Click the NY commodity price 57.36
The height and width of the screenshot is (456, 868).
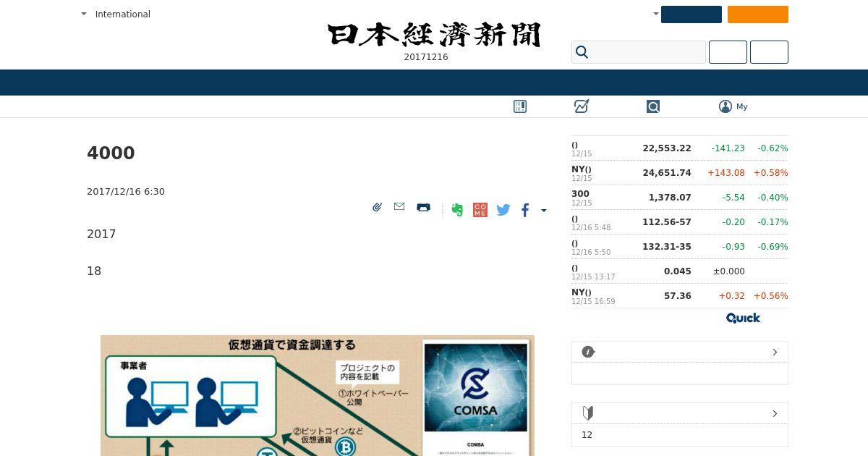pyautogui.click(x=678, y=296)
